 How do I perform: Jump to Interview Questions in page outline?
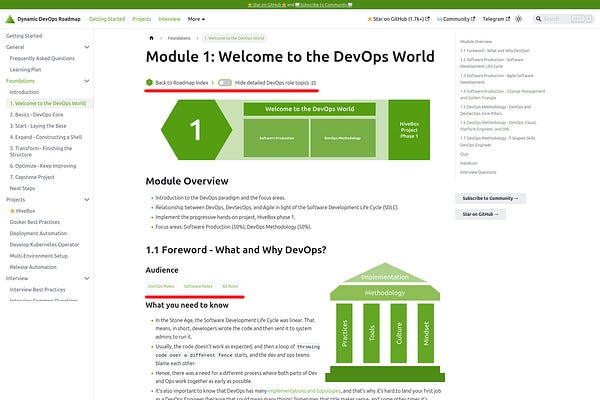[478, 172]
